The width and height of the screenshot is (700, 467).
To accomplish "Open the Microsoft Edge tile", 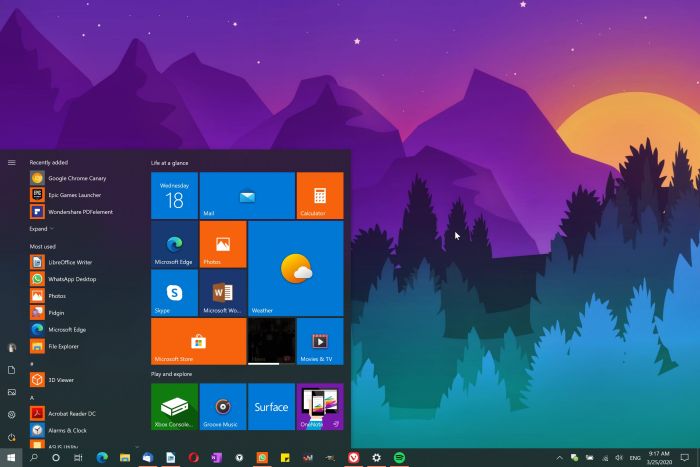I will (174, 244).
